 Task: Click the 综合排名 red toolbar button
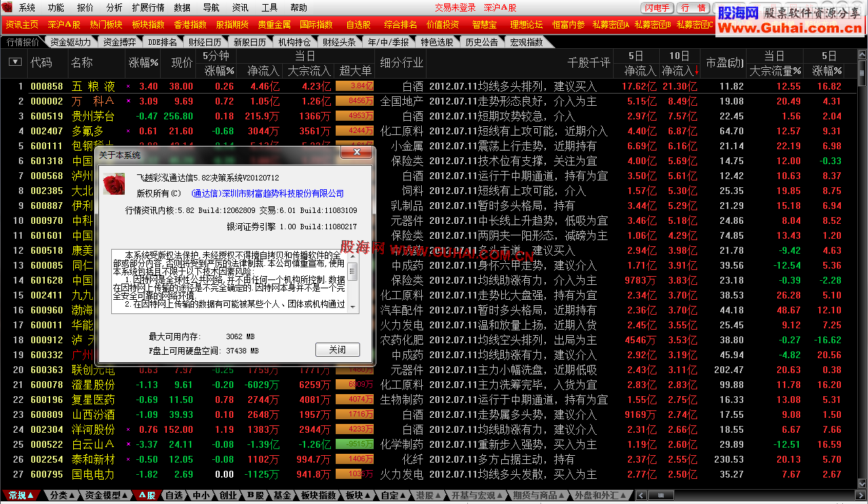tap(401, 24)
